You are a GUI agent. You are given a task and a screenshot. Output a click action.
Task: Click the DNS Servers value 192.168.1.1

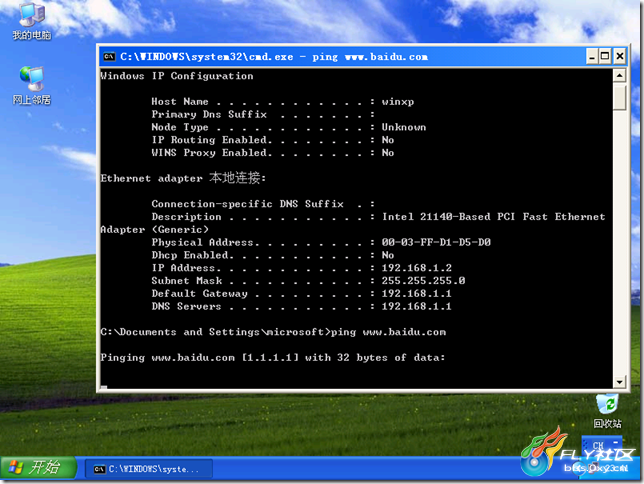[x=416, y=306]
